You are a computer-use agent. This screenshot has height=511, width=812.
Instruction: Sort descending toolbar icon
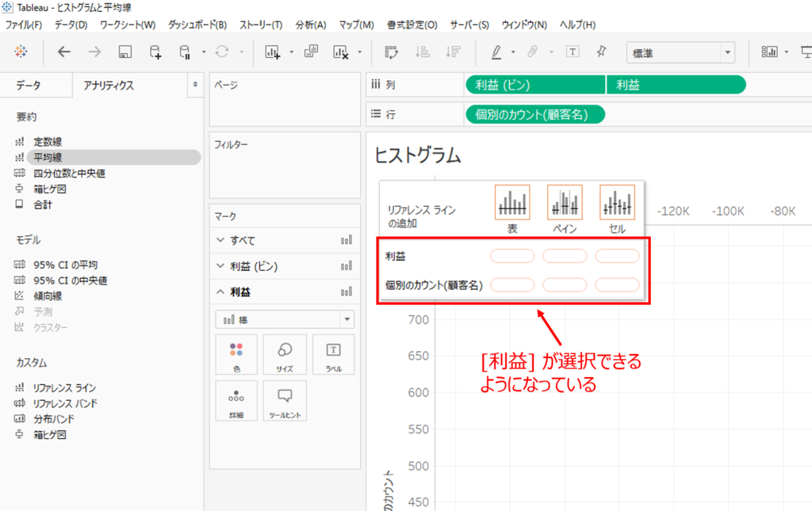pyautogui.click(x=453, y=51)
